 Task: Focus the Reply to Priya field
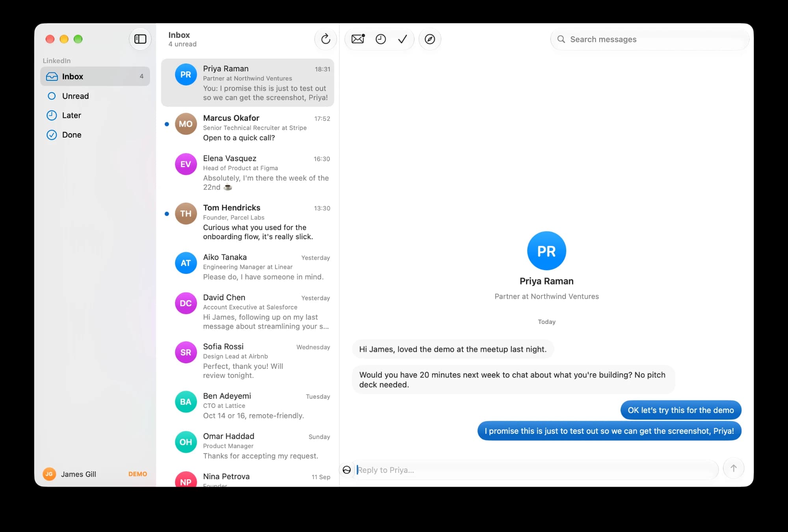[536, 470]
